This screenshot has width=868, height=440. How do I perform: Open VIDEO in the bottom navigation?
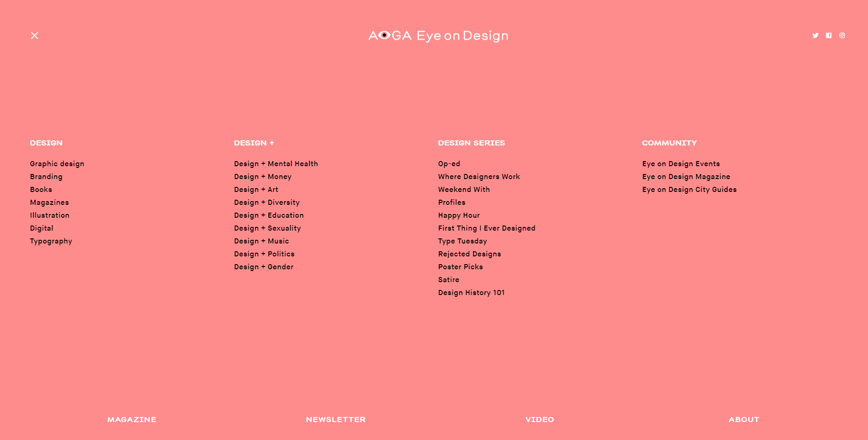click(540, 420)
